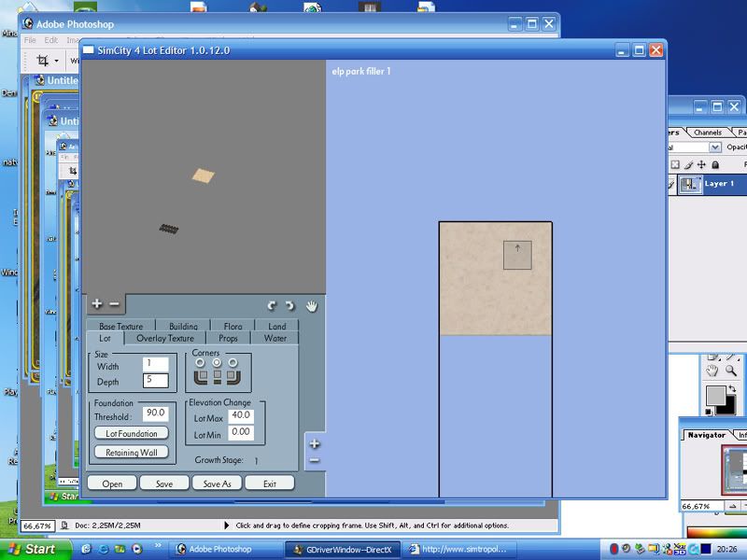The height and width of the screenshot is (560, 747).
Task: Zoom out the 3D preview with minus icon
Action: (x=114, y=303)
